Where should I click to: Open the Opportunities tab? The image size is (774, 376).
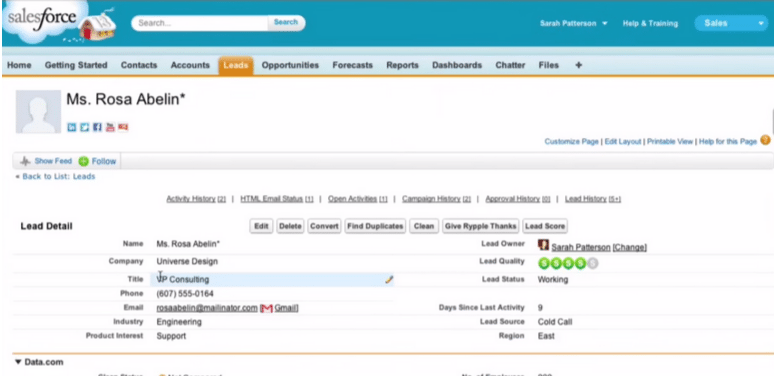tap(290, 65)
